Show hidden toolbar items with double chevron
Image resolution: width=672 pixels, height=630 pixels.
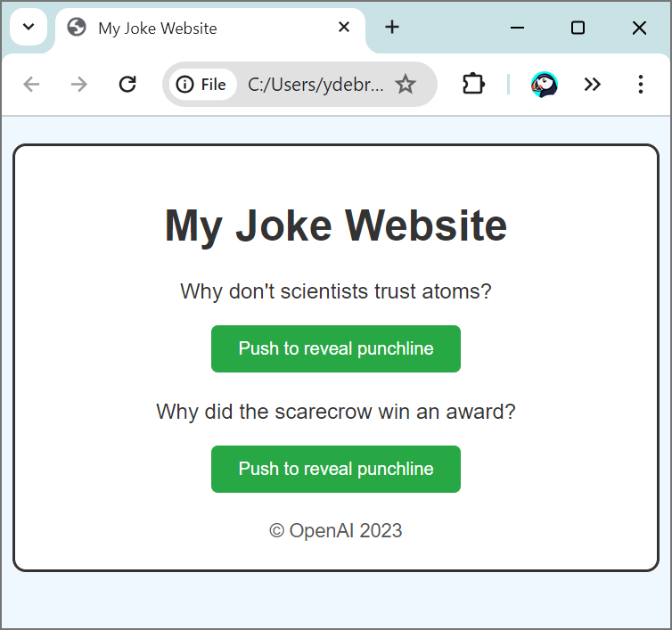[x=593, y=85]
